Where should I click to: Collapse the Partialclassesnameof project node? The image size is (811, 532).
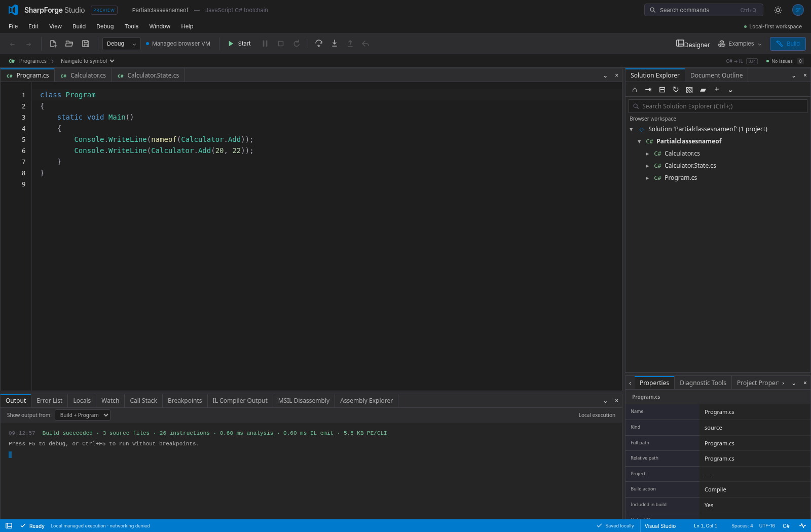[639, 142]
